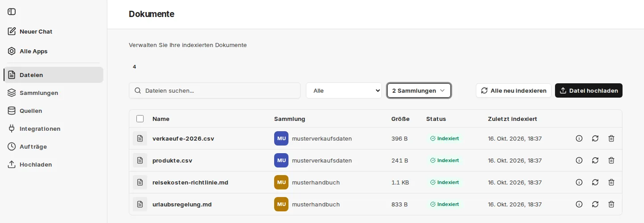This screenshot has width=644, height=223.
Task: Click MU badge in reisekosten-richtlinie.md row
Action: tap(281, 182)
